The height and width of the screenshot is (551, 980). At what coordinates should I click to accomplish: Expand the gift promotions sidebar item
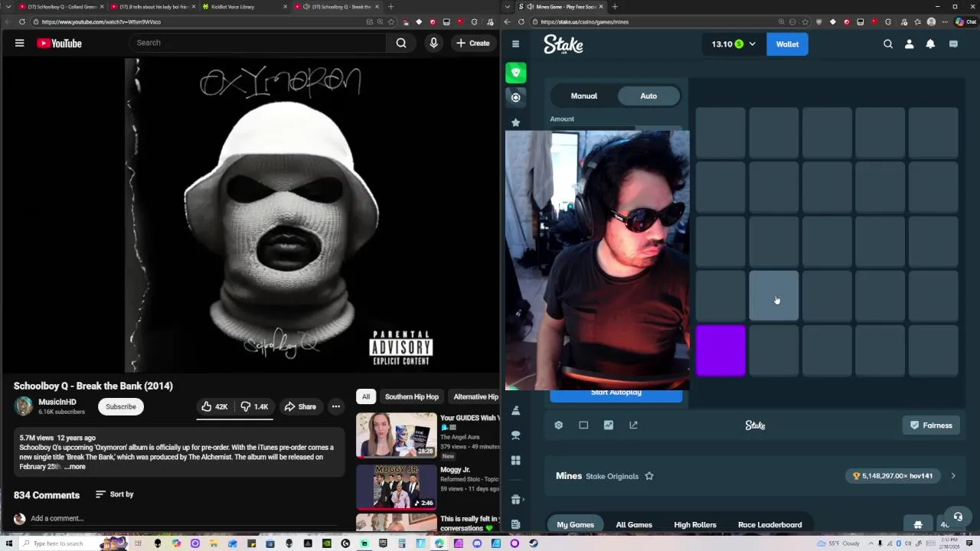(516, 500)
